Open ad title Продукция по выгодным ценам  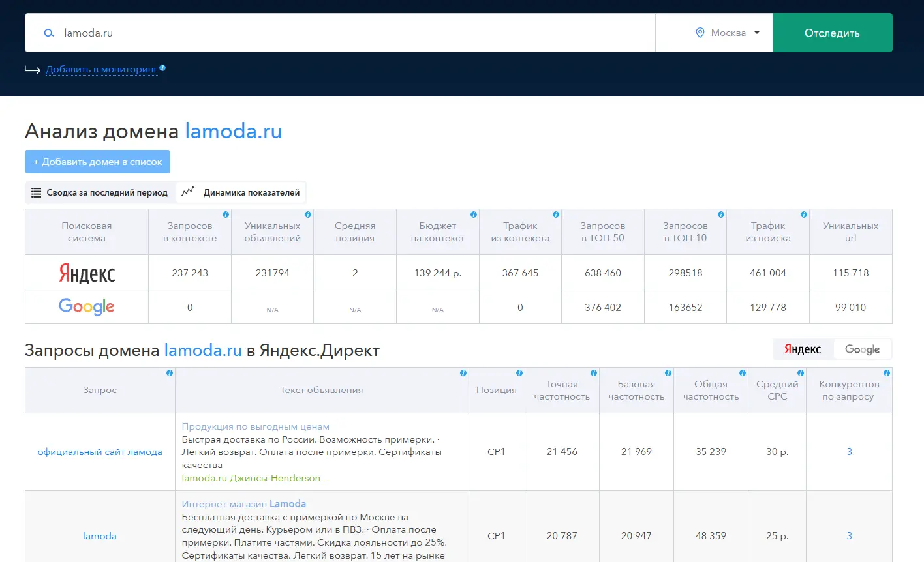(x=256, y=426)
